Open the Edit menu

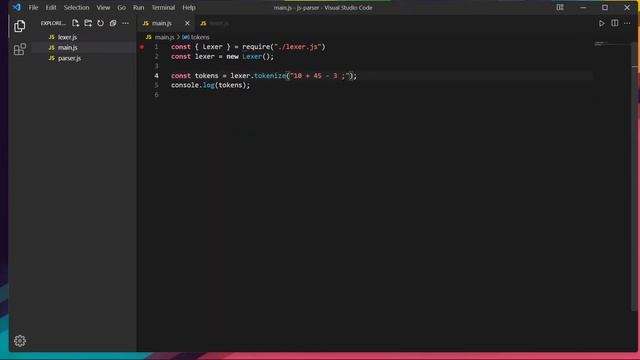tap(51, 7)
